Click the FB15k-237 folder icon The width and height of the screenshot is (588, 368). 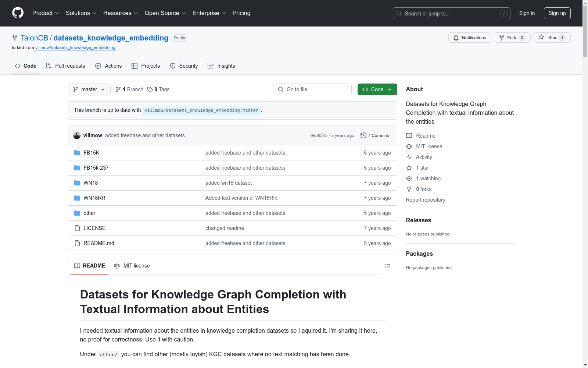tap(77, 168)
